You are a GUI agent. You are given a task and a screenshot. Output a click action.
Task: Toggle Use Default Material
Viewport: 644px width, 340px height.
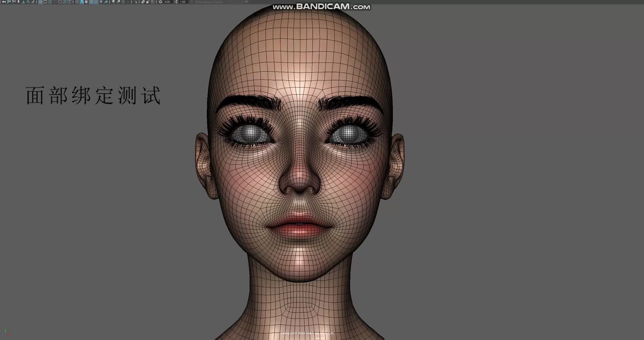coord(86,2)
